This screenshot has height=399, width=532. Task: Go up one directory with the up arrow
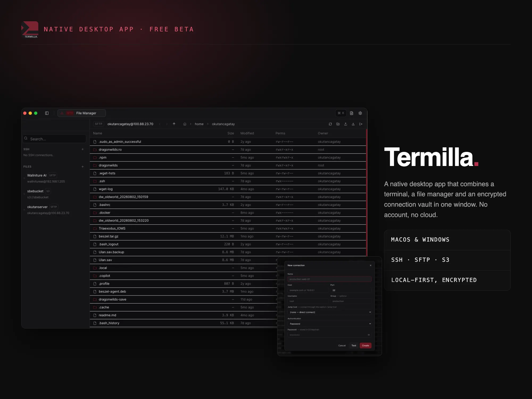(x=174, y=124)
